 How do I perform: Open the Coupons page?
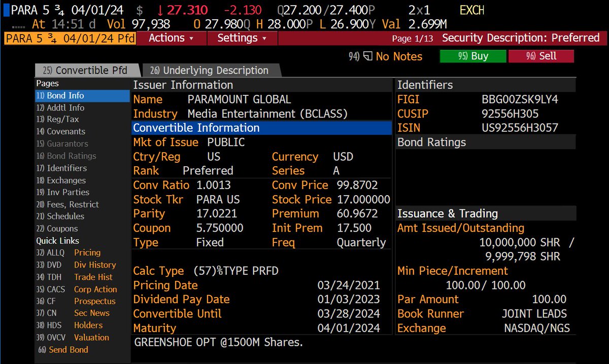point(57,229)
